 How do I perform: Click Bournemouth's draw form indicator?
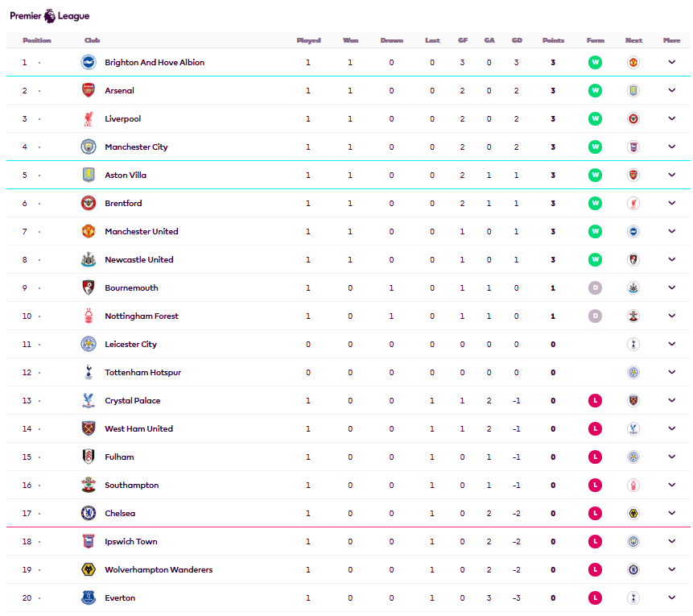[595, 287]
